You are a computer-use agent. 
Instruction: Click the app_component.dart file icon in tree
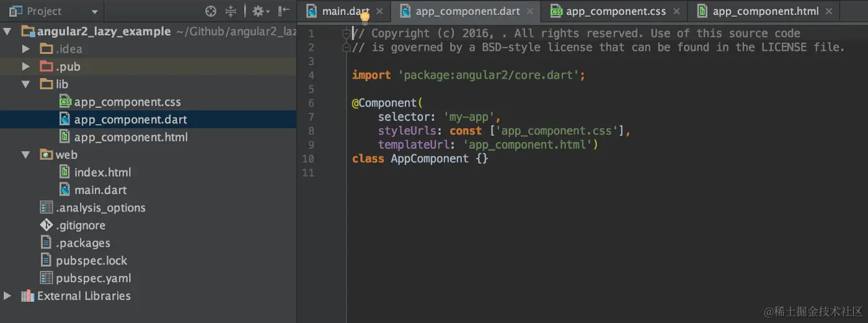click(64, 119)
